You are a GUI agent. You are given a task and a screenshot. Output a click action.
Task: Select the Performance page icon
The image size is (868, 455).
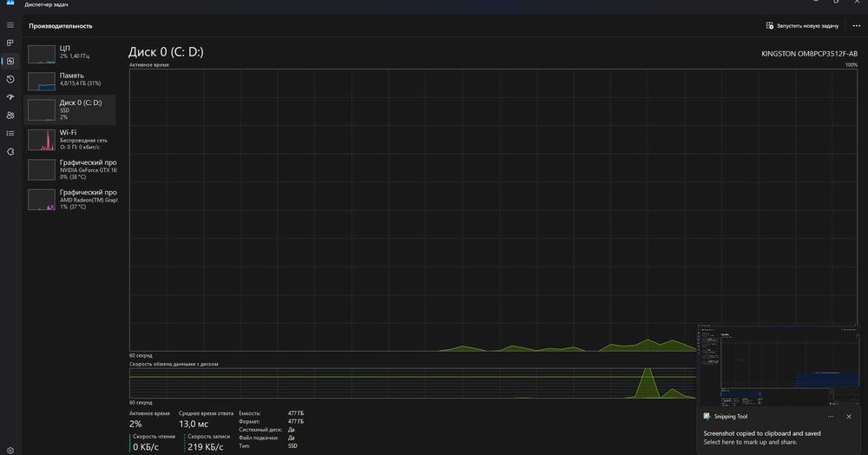10,61
